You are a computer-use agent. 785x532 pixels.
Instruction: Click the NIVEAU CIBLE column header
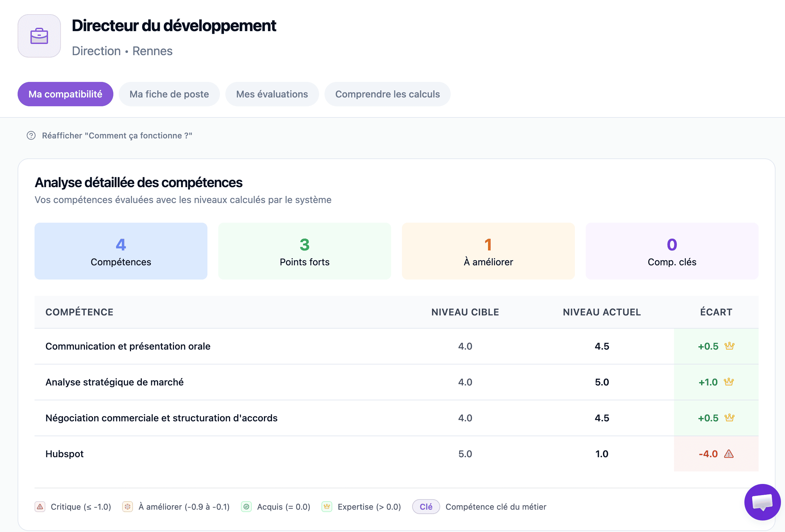(x=465, y=312)
